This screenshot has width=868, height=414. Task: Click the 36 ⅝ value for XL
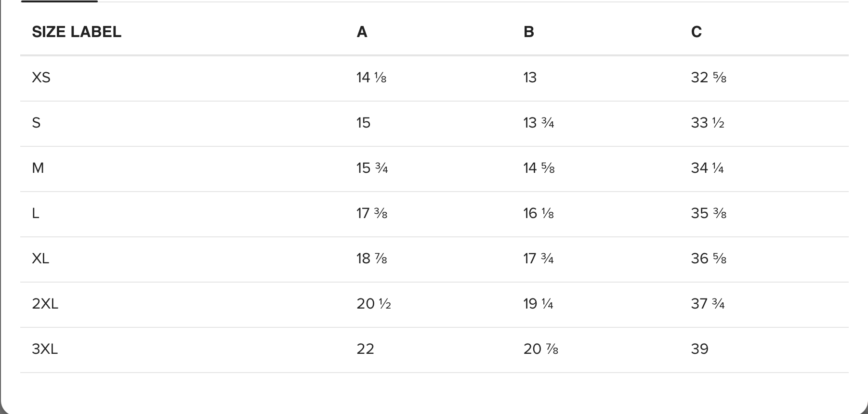[x=709, y=259]
